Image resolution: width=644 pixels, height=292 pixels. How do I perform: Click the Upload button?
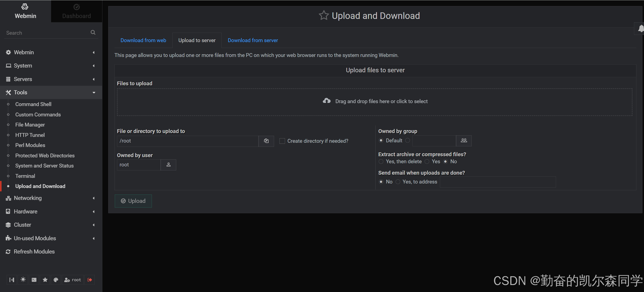133,201
